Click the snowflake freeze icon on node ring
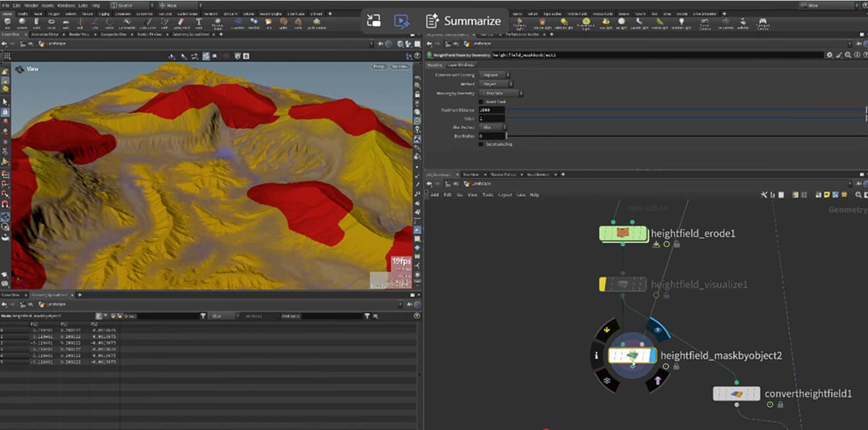 pos(606,381)
